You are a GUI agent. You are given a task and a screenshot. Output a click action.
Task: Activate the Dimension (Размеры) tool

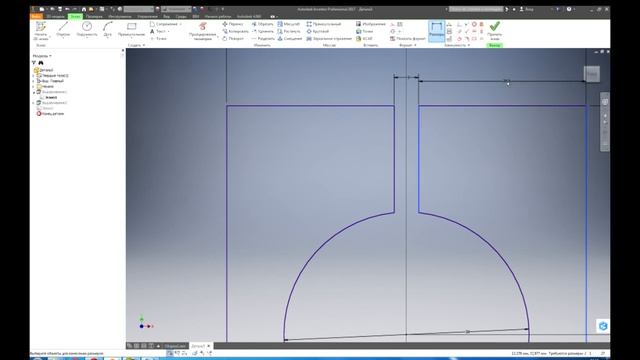tap(436, 31)
